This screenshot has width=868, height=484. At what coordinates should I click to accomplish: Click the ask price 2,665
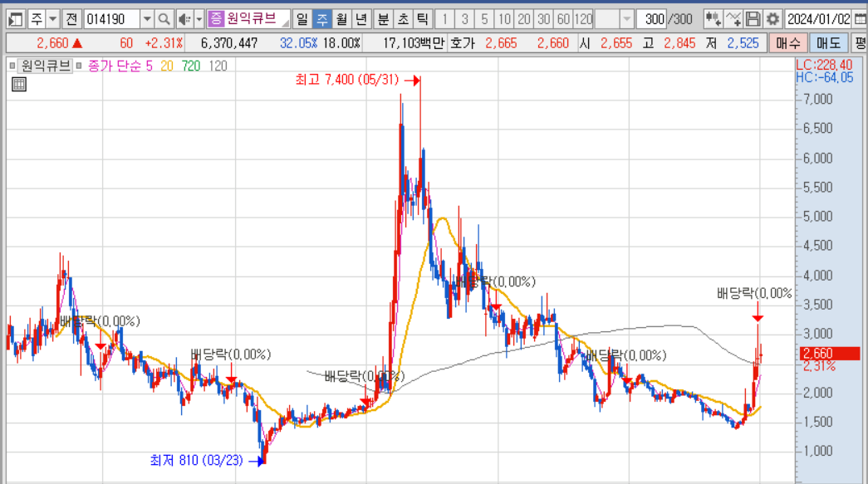point(501,43)
